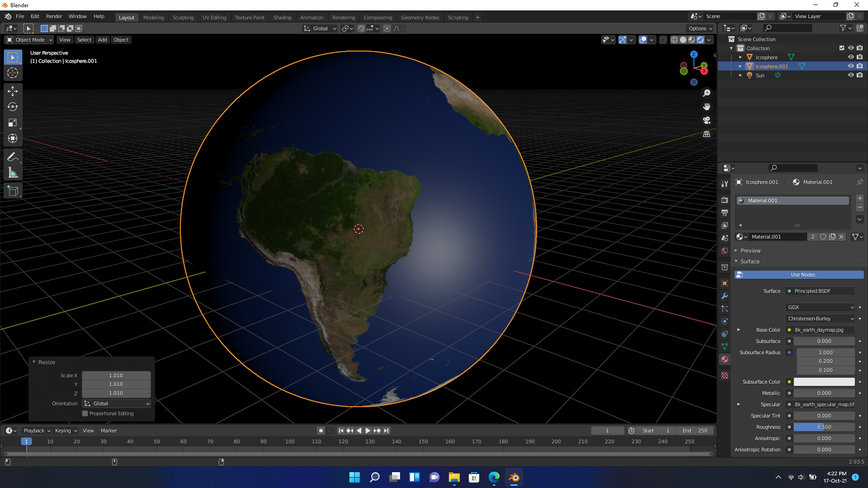Select the Move tool in toolbar
868x488 pixels.
(13, 91)
